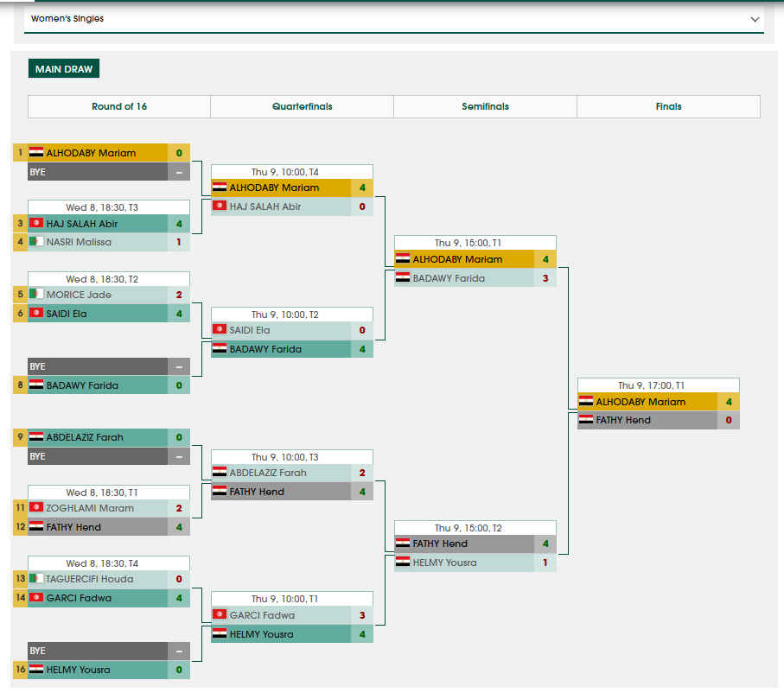The width and height of the screenshot is (784, 693).
Task: Select the Finals column header
Action: coord(668,106)
